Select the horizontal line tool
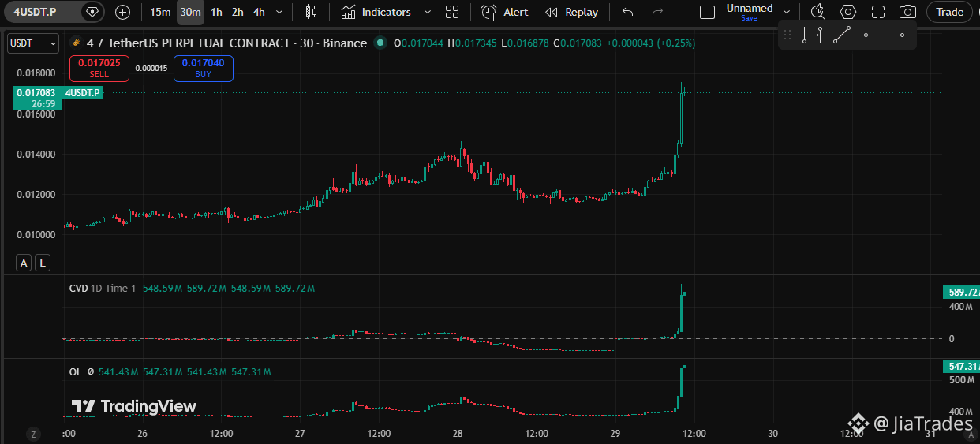The image size is (980, 444). click(x=902, y=35)
